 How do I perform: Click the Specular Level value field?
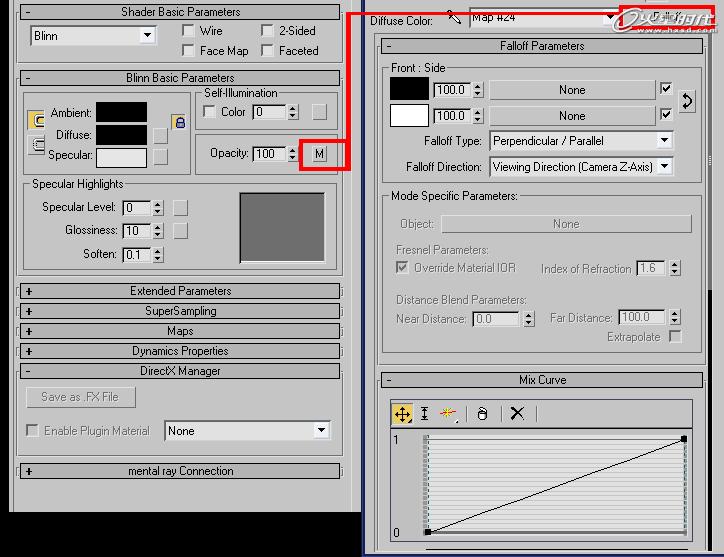point(137,208)
